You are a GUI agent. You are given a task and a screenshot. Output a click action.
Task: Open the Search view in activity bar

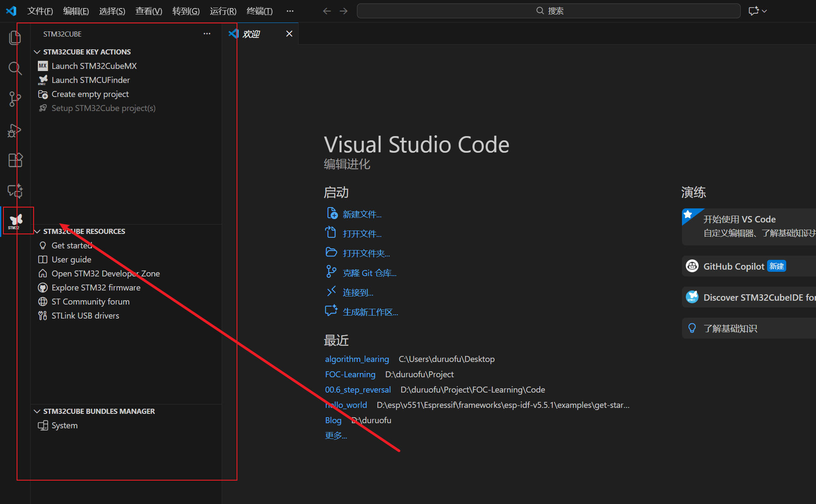click(15, 68)
